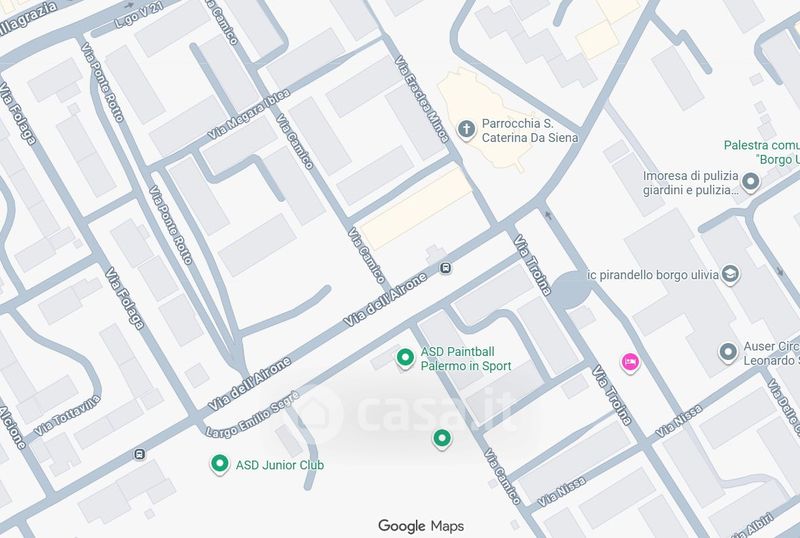
Task: Open the Parrocchia S. Caterina Da Siena label
Action: pyautogui.click(x=530, y=131)
